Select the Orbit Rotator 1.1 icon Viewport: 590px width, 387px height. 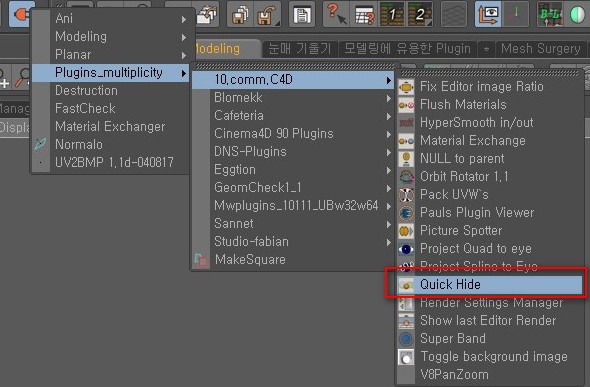[406, 177]
